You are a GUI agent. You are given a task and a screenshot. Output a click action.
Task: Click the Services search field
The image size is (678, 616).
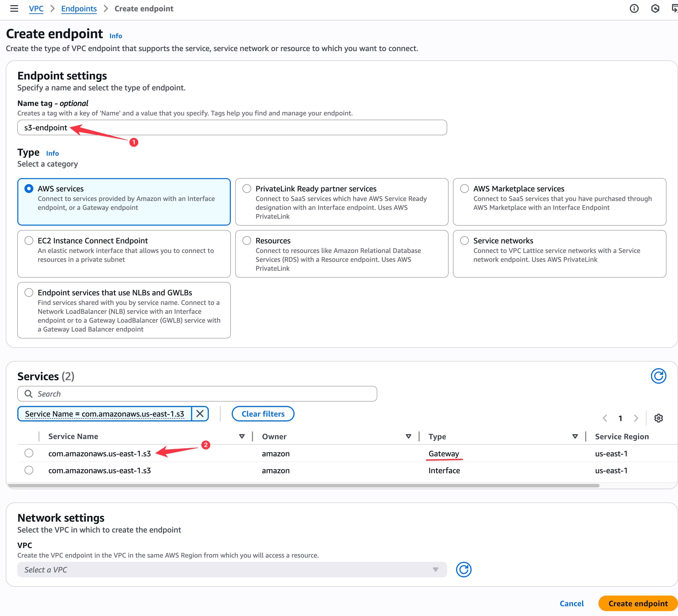197,394
